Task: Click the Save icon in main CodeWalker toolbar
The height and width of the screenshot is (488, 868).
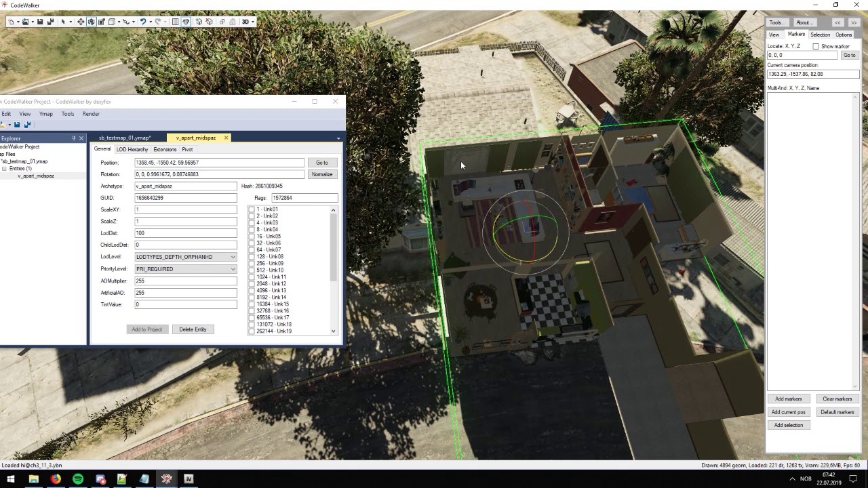Action: pyautogui.click(x=40, y=22)
